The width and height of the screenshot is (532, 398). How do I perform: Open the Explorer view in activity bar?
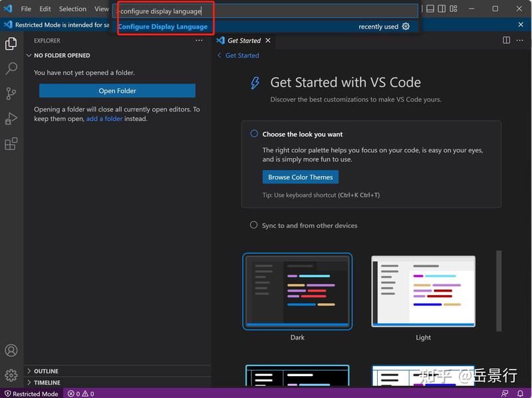(x=11, y=43)
